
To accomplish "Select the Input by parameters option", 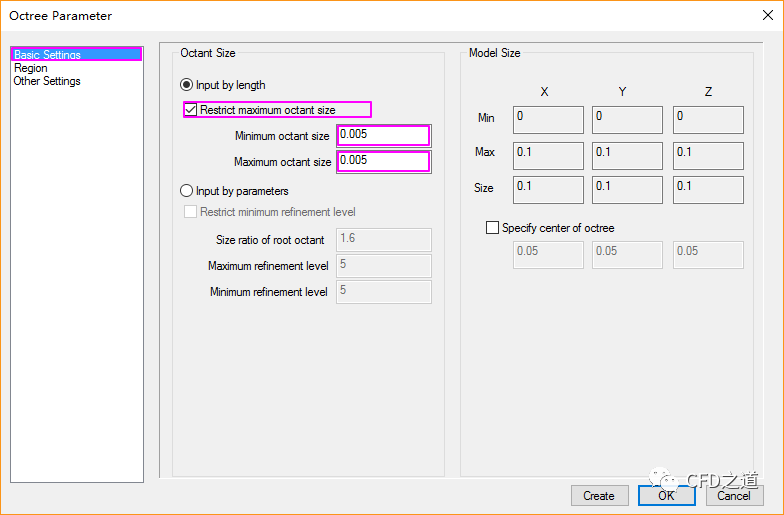I will (186, 191).
